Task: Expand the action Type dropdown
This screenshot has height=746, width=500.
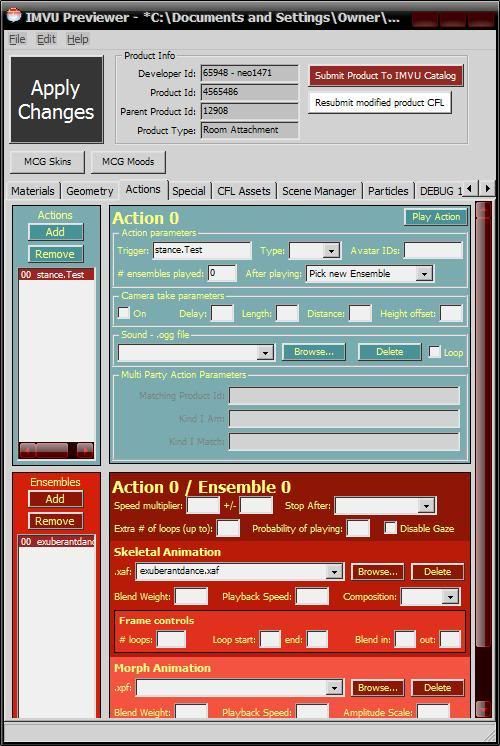Action: tap(315, 250)
